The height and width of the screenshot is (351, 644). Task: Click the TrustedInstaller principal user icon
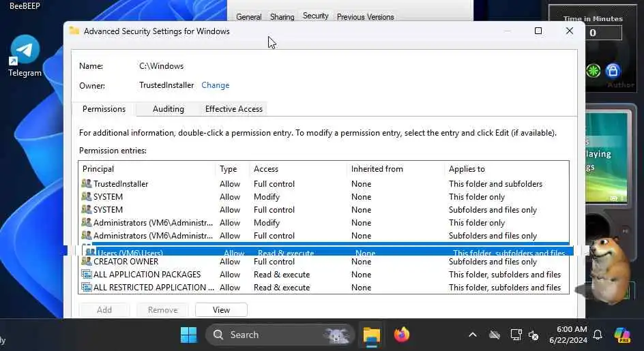86,183
